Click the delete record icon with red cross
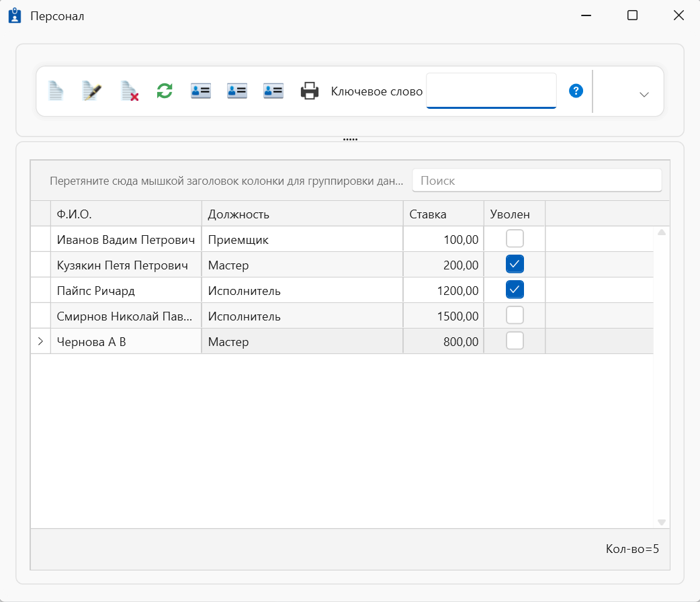Image resolution: width=700 pixels, height=602 pixels. 130,91
